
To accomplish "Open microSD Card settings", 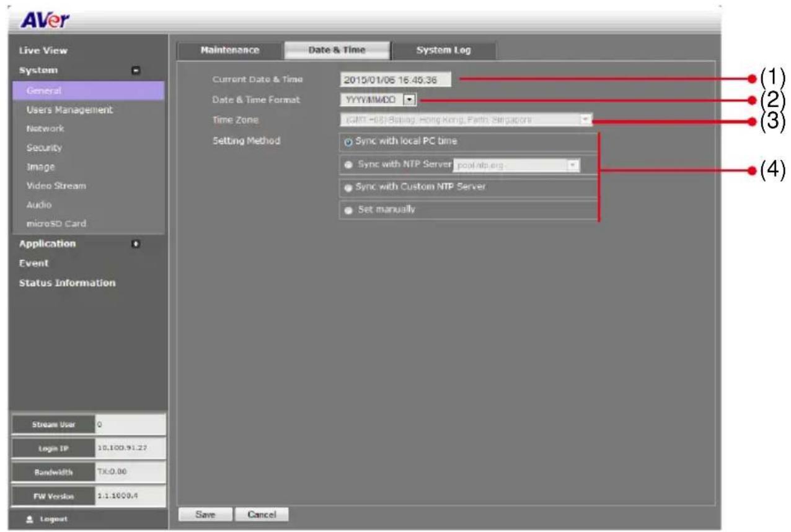I will 56,224.
